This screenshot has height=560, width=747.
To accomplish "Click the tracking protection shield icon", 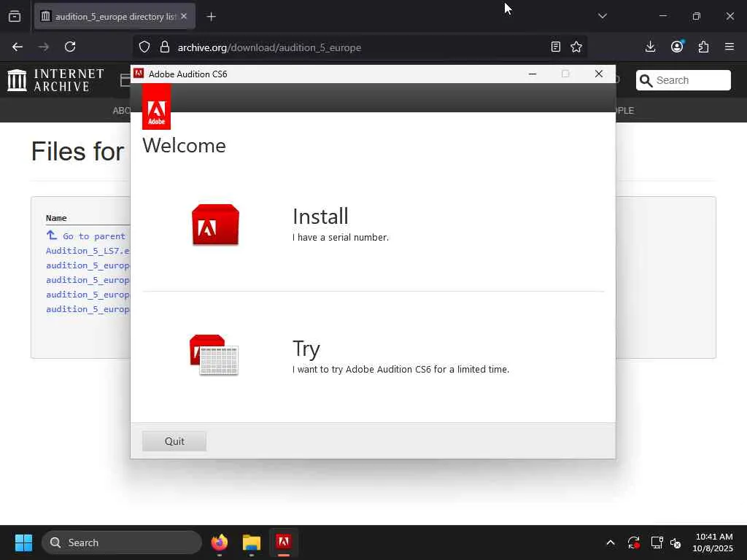I will point(144,47).
